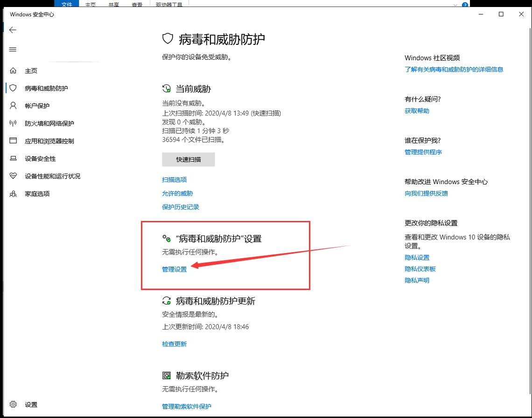Click the 向我们提供反馈 link
Image resolution: width=532 pixels, height=418 pixels.
click(426, 193)
